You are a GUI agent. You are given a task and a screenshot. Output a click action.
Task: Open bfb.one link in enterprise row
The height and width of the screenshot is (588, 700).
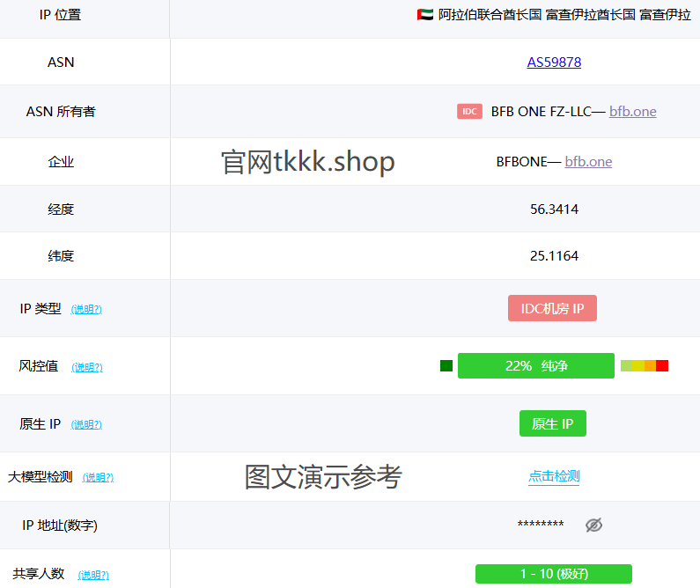coord(588,162)
